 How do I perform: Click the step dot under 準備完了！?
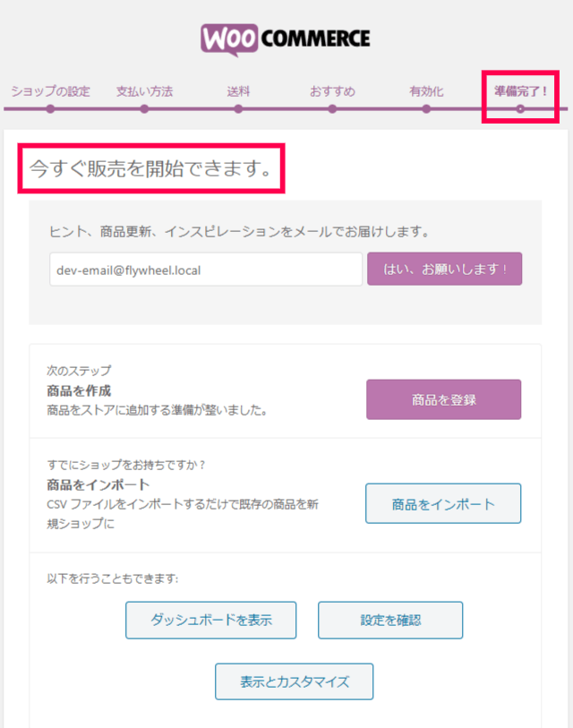520,109
